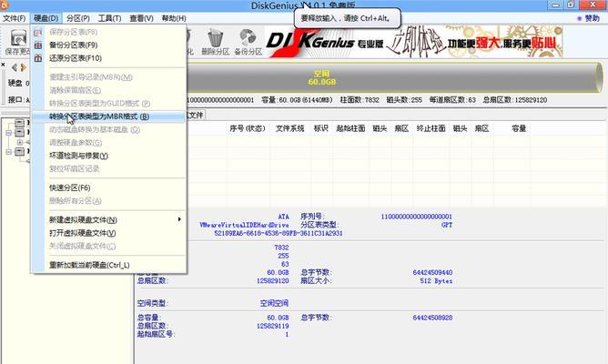Select the topmost disk icon in tree
This screenshot has height=364, width=608.
click(x=19, y=123)
